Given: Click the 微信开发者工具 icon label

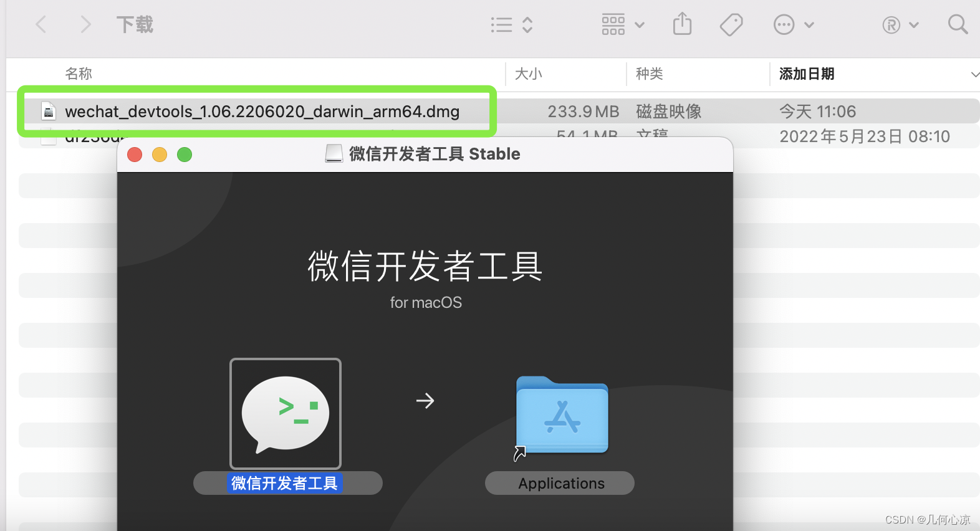Looking at the screenshot, I should click(284, 483).
